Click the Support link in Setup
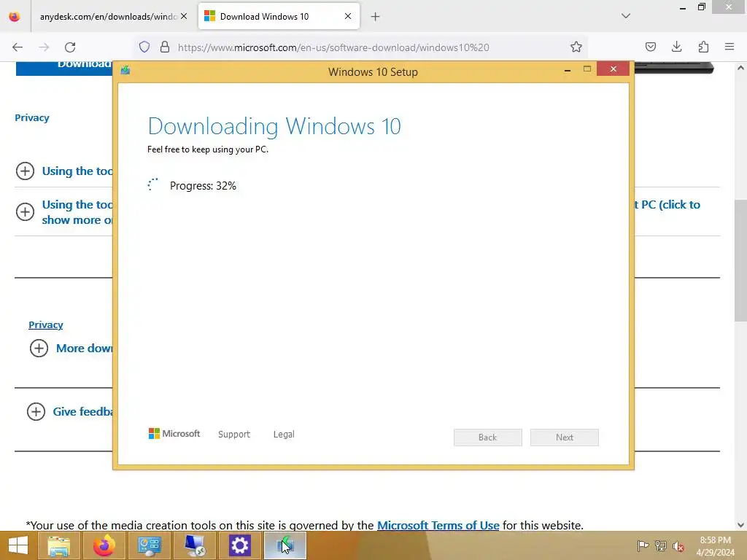 tap(234, 435)
